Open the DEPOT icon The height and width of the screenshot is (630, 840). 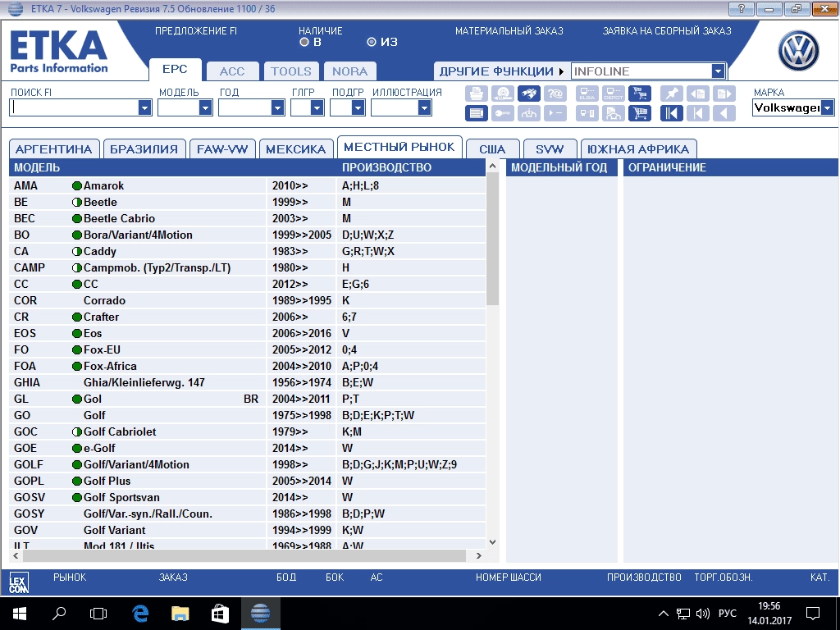(x=614, y=94)
